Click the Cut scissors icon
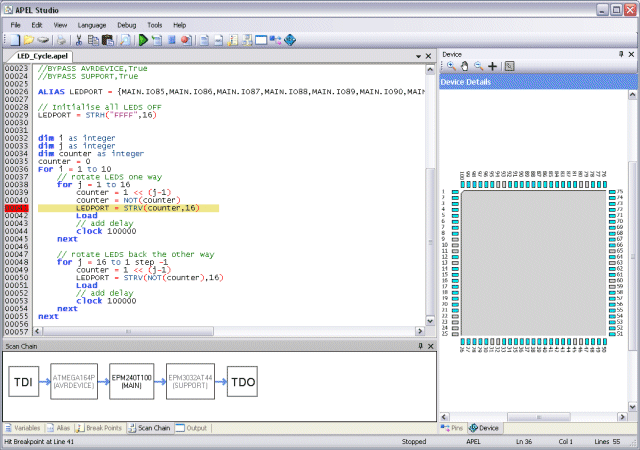The image size is (640, 450). (78, 41)
